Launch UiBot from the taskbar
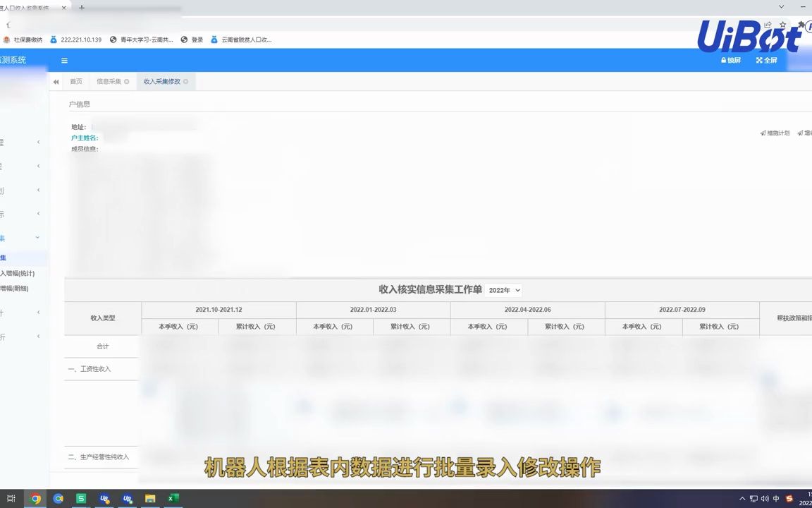812x508 pixels. (104, 499)
